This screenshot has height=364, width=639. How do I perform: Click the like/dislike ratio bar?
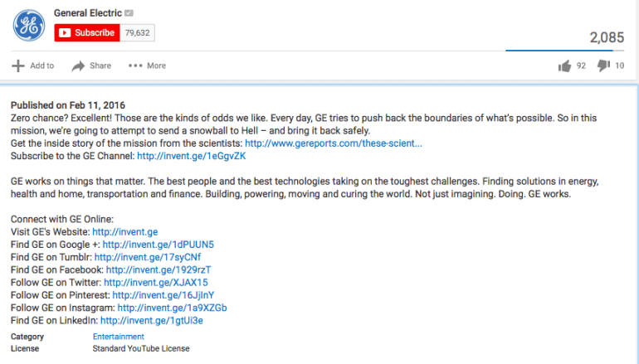(x=565, y=51)
